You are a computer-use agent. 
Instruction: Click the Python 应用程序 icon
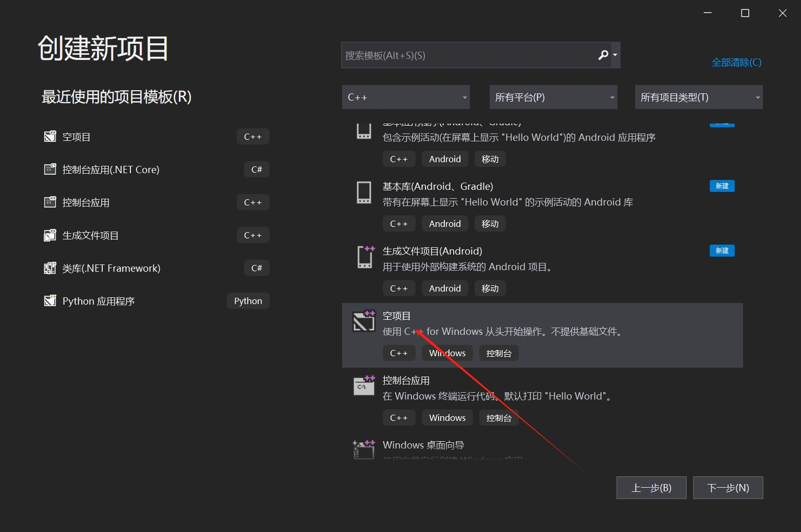(x=50, y=301)
